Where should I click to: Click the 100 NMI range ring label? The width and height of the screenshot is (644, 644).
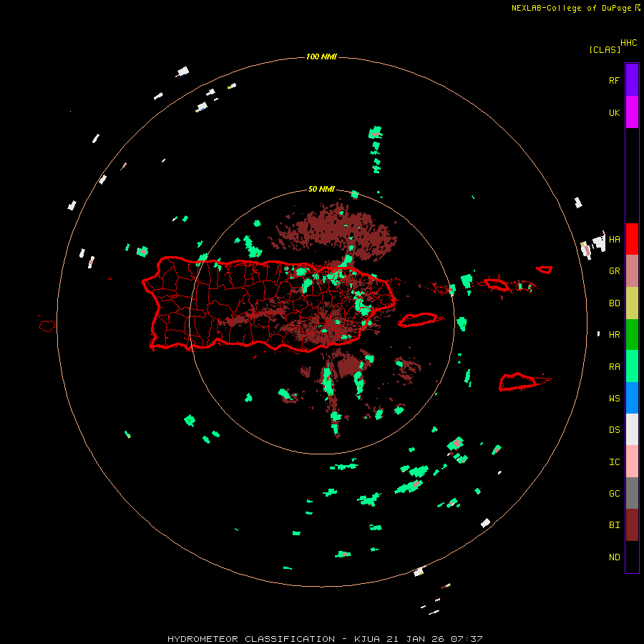point(321,57)
